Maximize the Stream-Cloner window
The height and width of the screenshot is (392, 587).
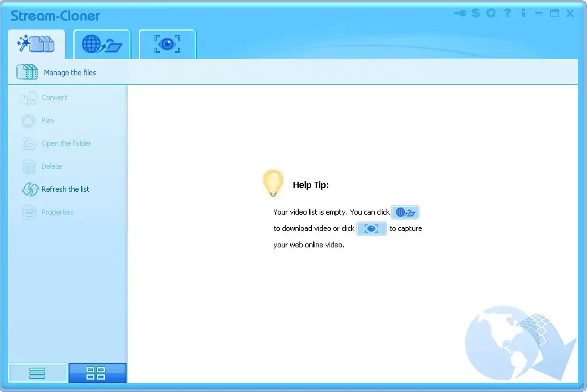[x=554, y=14]
